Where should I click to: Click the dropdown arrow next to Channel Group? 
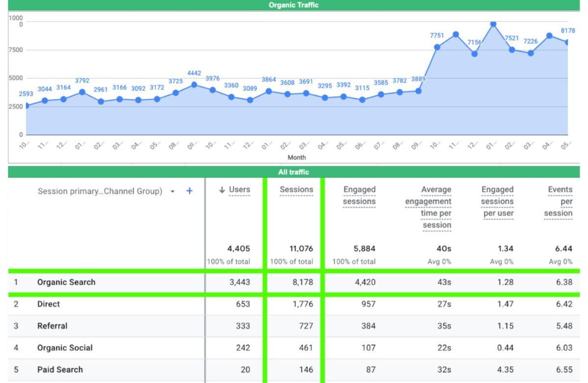click(x=172, y=192)
